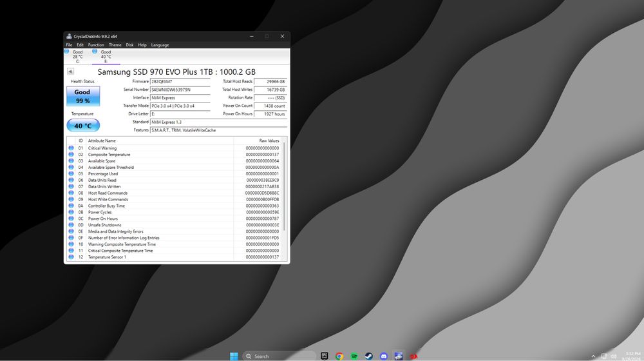644x361 pixels.
Task: Click the Features field
Action: pos(218,130)
